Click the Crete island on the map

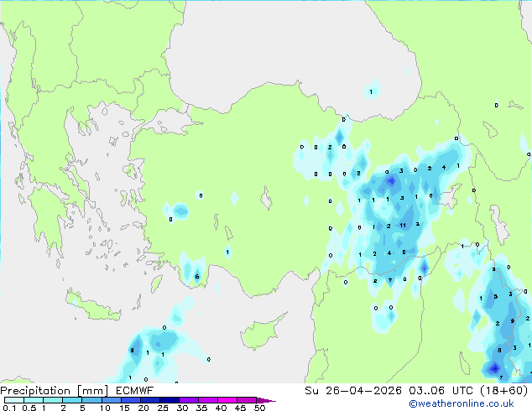click(x=93, y=307)
